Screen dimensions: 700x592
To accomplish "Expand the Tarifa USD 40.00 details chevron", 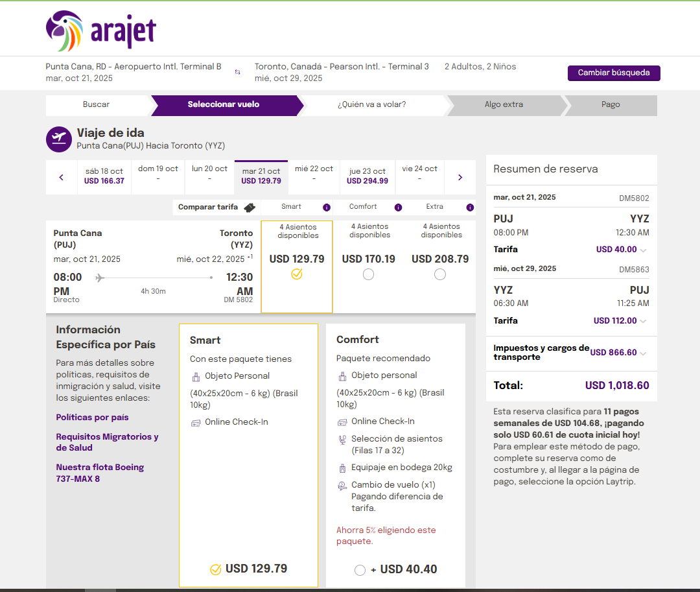I will click(642, 249).
